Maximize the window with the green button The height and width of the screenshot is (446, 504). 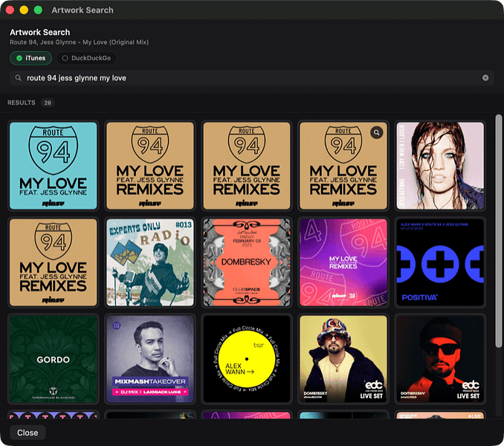38,10
